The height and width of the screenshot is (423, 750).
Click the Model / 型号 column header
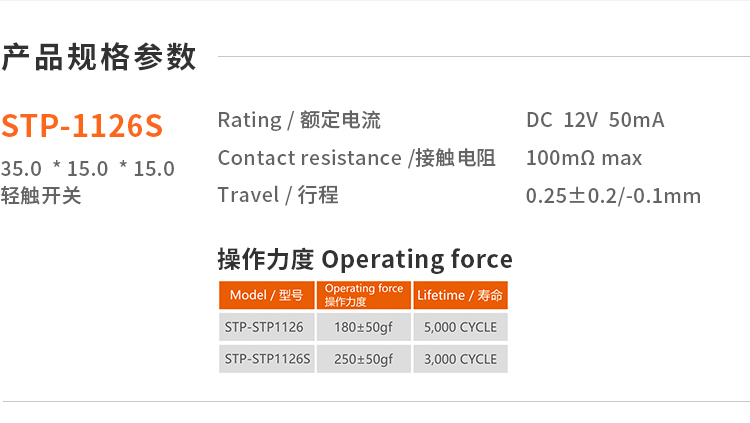point(266,295)
